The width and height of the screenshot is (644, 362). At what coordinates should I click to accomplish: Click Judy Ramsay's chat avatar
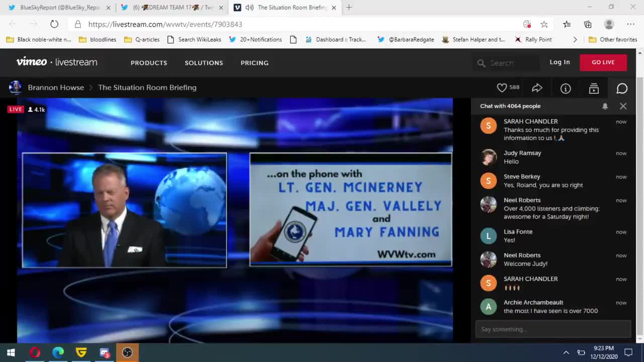click(488, 157)
